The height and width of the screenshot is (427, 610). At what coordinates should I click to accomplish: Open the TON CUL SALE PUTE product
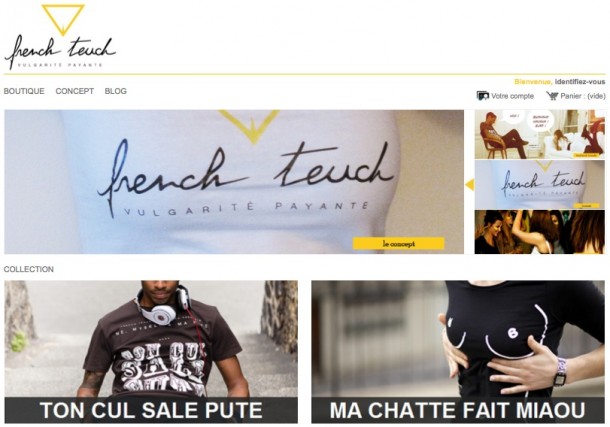click(x=151, y=352)
